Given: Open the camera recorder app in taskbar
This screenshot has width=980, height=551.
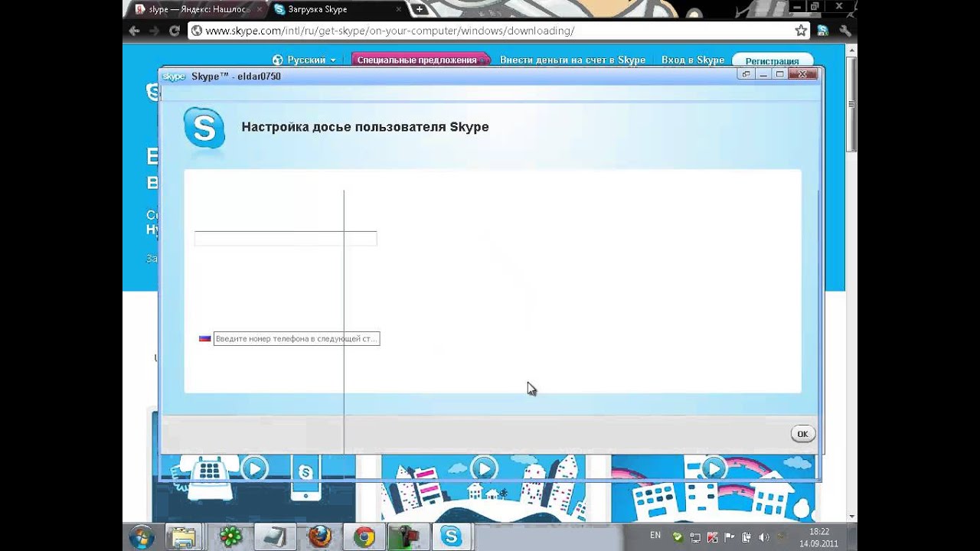Looking at the screenshot, I should pos(407,536).
